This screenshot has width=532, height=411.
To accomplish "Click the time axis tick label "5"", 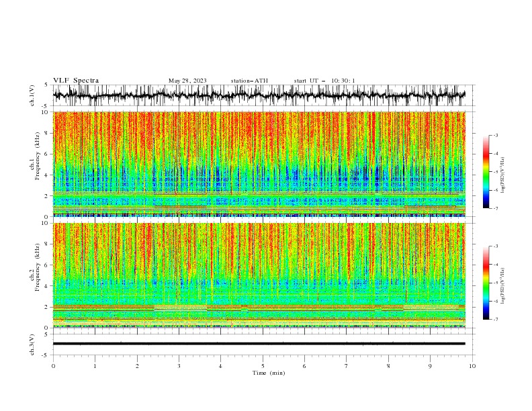I will click(263, 366).
